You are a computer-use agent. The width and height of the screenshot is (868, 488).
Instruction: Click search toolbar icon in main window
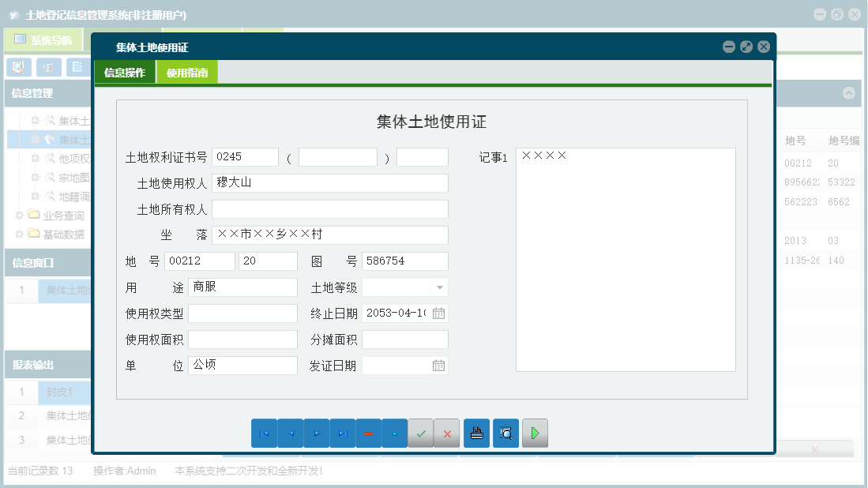coord(19,67)
